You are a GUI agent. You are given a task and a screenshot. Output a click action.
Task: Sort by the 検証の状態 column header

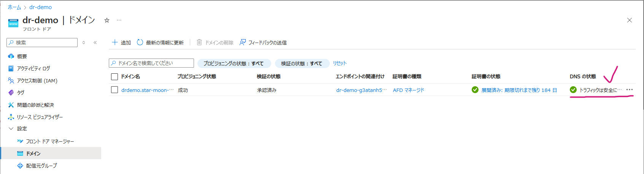(x=269, y=76)
